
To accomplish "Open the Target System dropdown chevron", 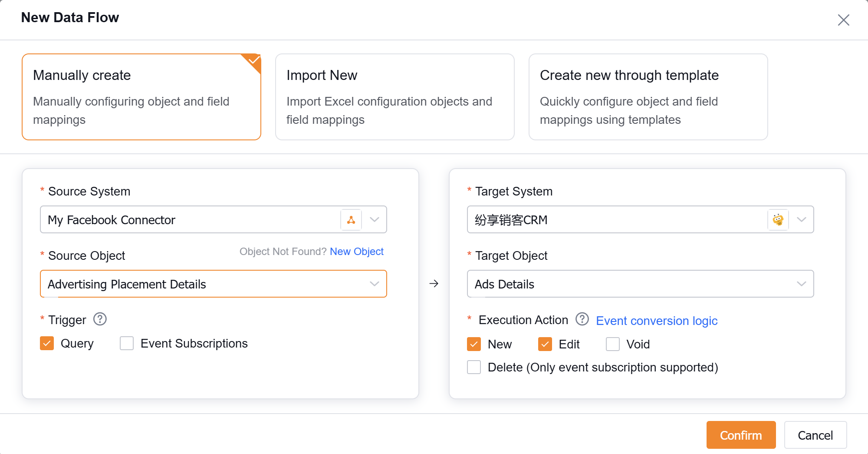I will (801, 220).
